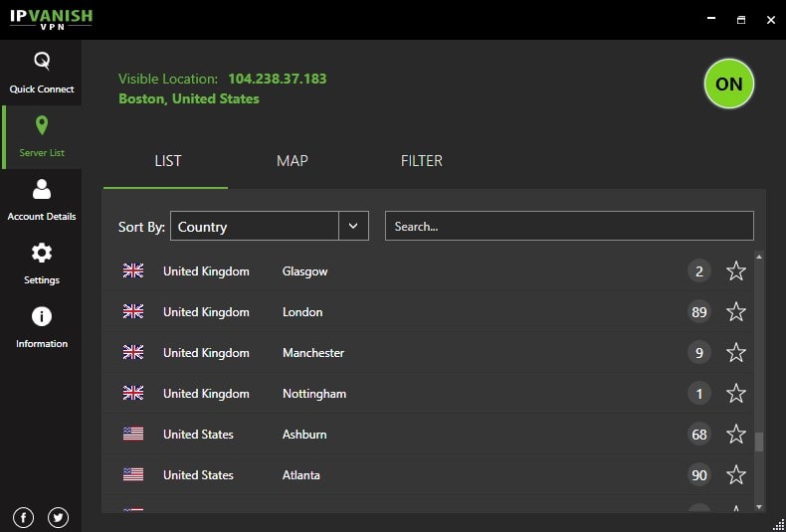
Task: Click the server count badge 2 for Glasgow
Action: (699, 271)
